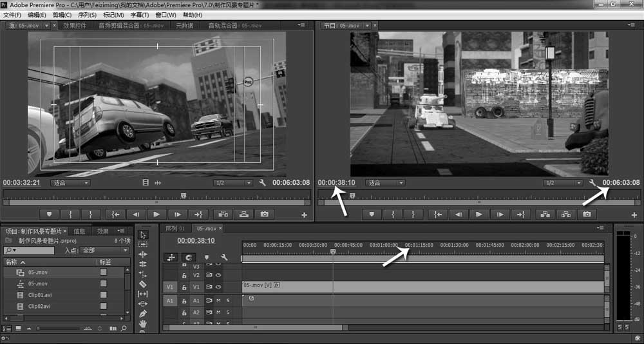This screenshot has width=644, height=344.
Task: Open Source monitor playback resolution 1/2 dropdown
Action: 233,183
